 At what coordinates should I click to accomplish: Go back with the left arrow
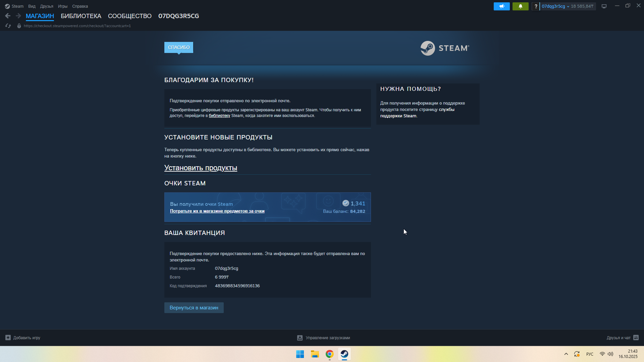(8, 16)
